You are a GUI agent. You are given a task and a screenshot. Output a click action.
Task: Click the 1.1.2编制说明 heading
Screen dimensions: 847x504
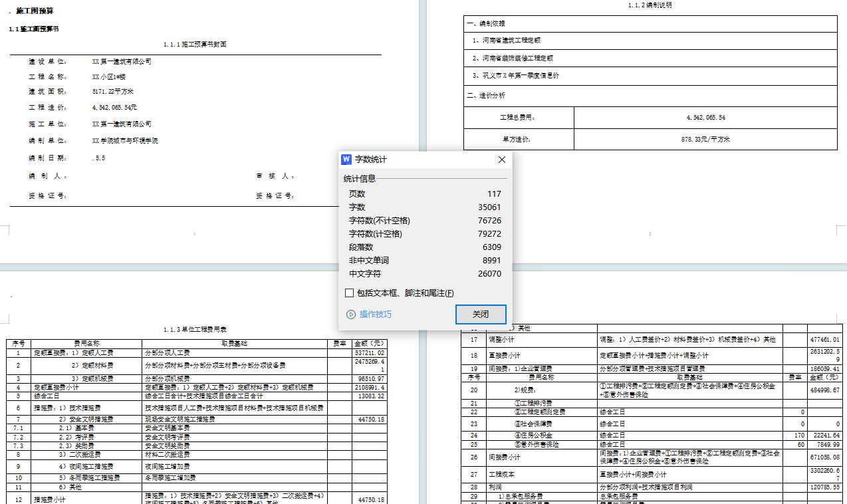[x=650, y=5]
